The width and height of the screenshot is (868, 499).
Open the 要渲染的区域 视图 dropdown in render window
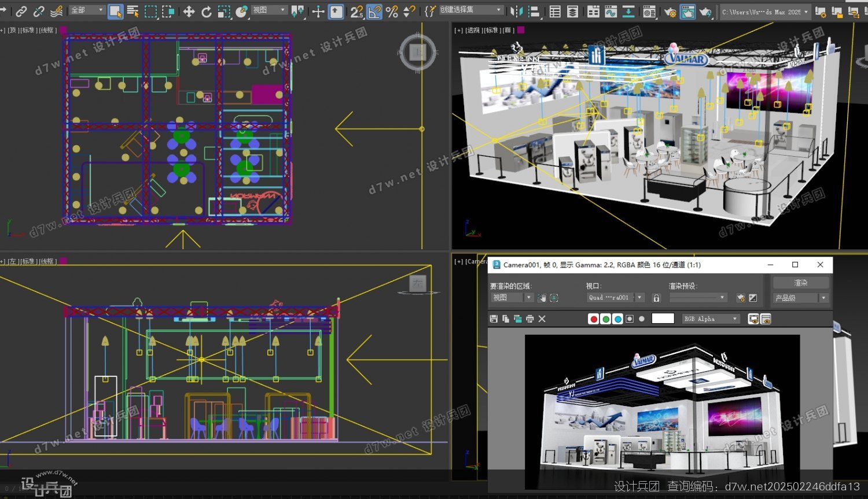click(x=512, y=298)
